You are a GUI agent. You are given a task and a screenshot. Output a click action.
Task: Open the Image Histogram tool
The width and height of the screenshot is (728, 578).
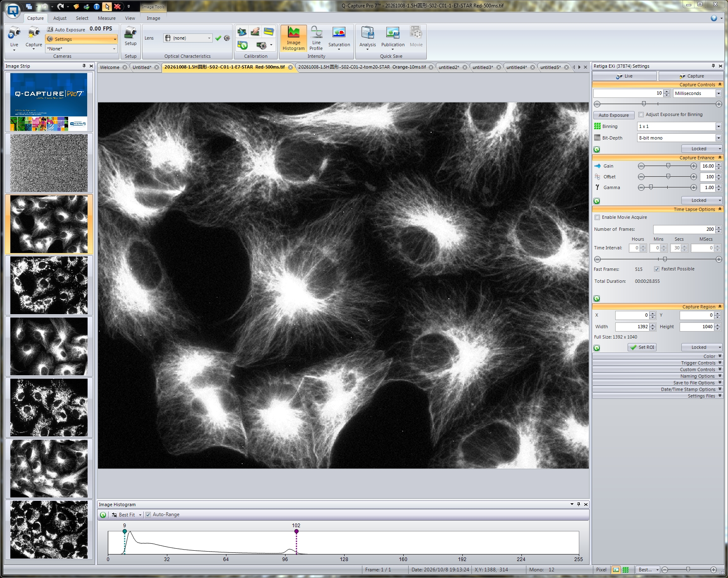293,38
